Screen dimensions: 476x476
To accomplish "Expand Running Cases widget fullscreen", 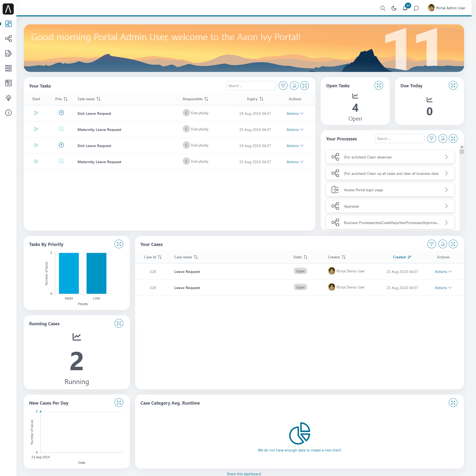I will pyautogui.click(x=119, y=323).
